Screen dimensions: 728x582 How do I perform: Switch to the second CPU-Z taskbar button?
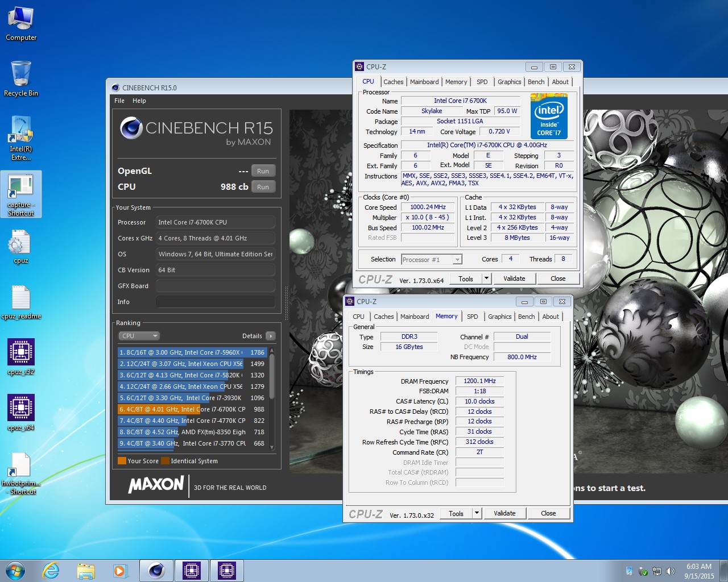pos(227,571)
